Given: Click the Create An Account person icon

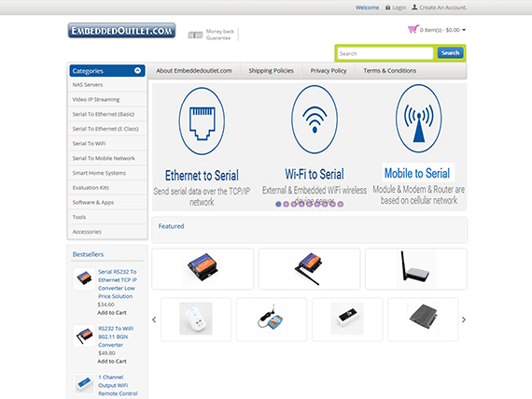Looking at the screenshot, I should coord(414,7).
